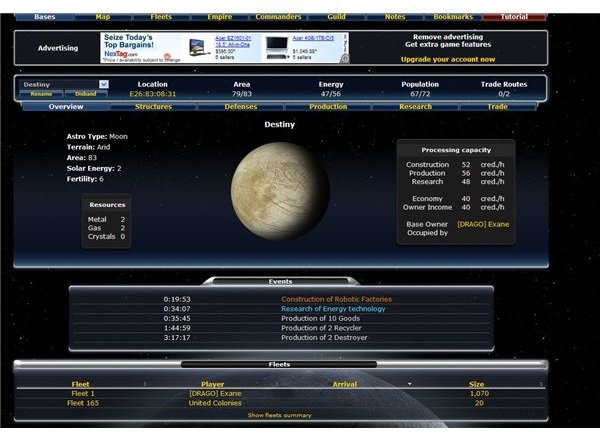Click Production of 2 Recycler event
Viewport: 600px width, 434px height.
(321, 328)
